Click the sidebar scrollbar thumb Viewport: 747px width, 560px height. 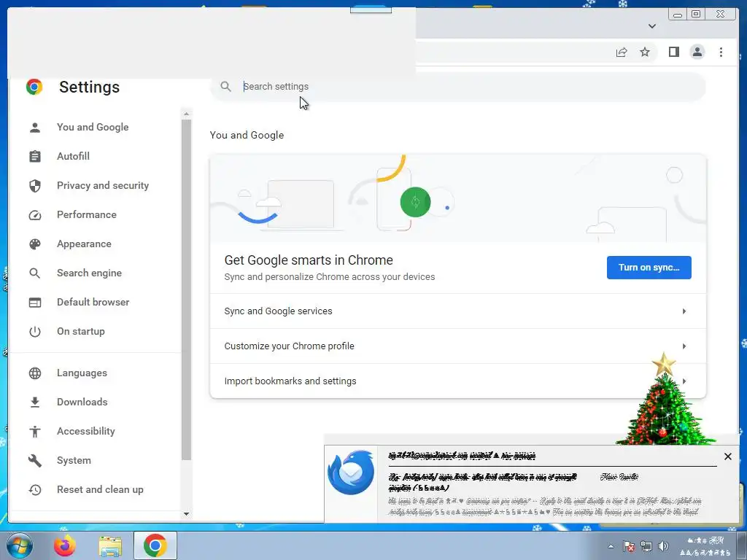[186, 289]
